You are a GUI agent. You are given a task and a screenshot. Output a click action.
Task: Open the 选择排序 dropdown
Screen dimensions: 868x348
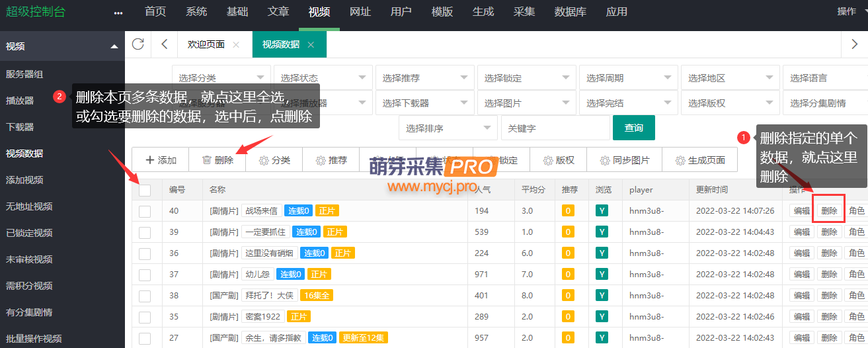448,128
